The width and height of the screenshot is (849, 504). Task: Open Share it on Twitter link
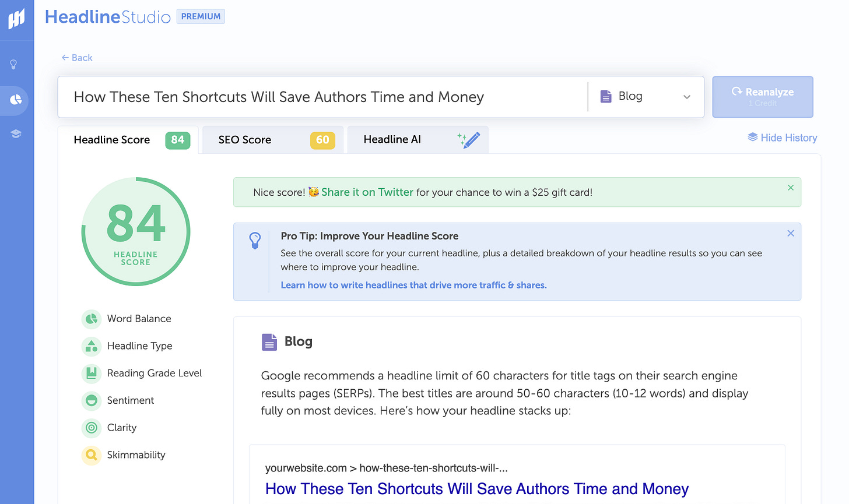[x=367, y=192]
